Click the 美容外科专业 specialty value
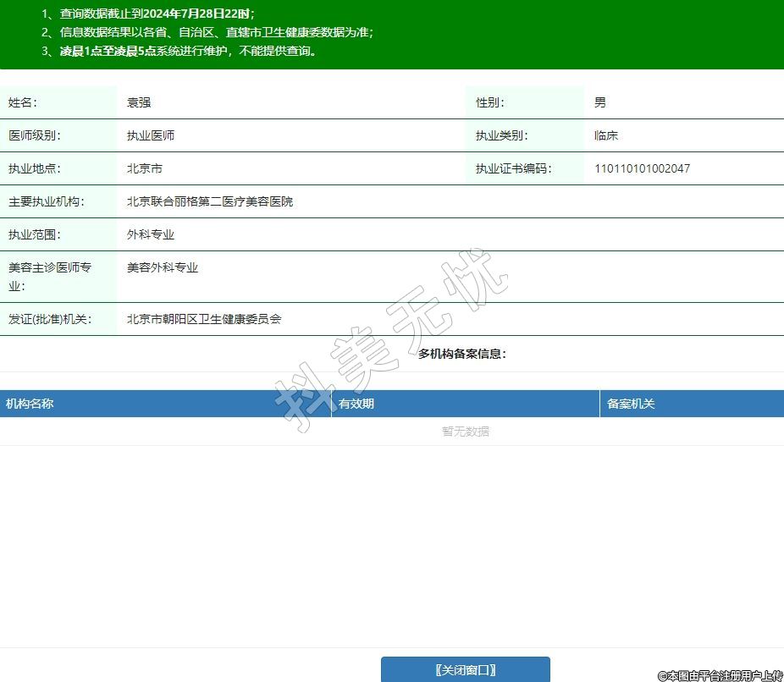The width and height of the screenshot is (784, 682). pyautogui.click(x=163, y=267)
